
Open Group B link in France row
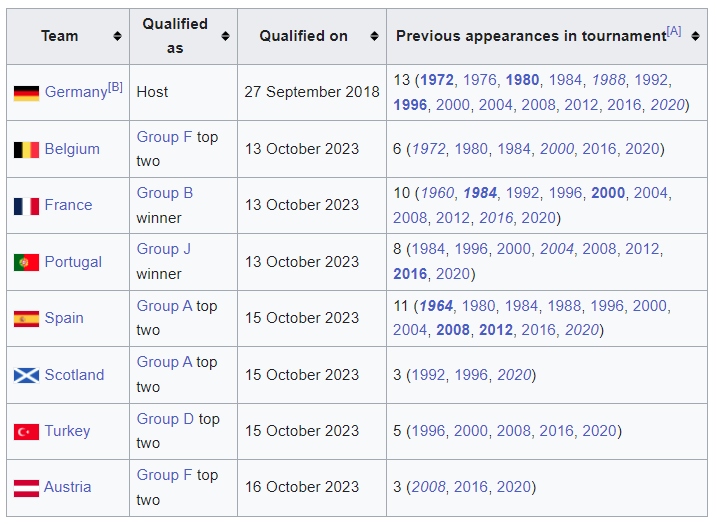tap(165, 193)
